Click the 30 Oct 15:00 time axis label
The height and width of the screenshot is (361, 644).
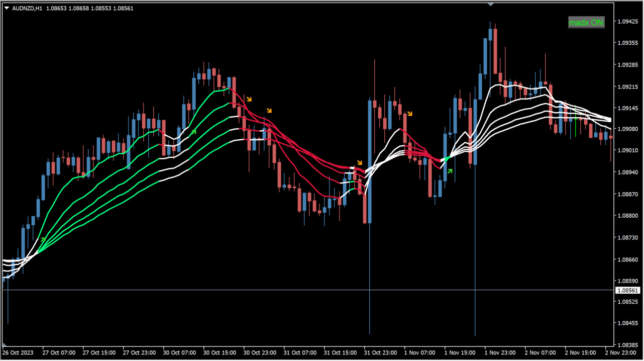point(220,353)
